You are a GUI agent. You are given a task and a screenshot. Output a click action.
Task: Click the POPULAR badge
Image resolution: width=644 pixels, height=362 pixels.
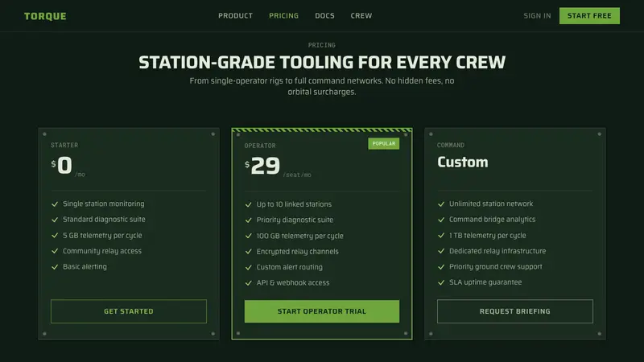pyautogui.click(x=384, y=144)
